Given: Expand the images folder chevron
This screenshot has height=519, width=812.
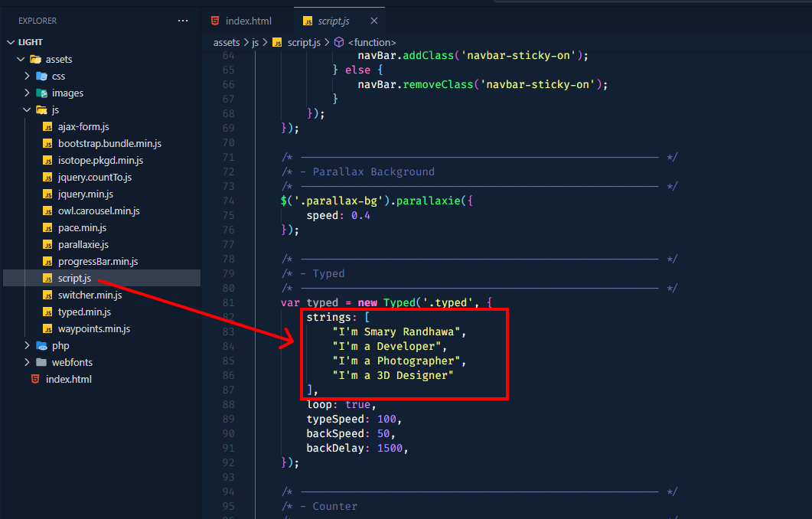Looking at the screenshot, I should pyautogui.click(x=27, y=93).
